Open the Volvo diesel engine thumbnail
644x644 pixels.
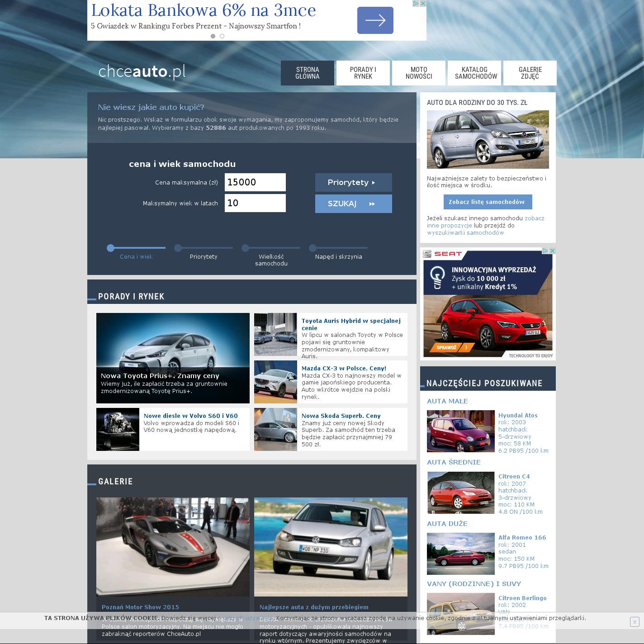click(118, 429)
